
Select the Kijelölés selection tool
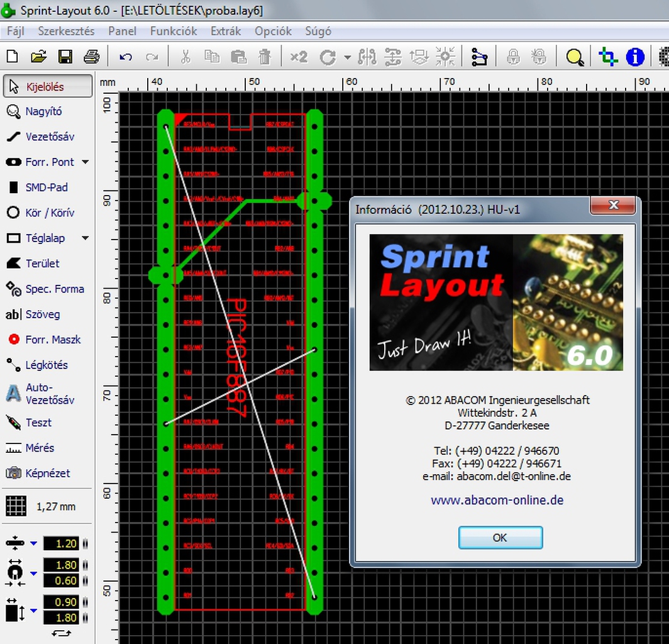[x=48, y=86]
